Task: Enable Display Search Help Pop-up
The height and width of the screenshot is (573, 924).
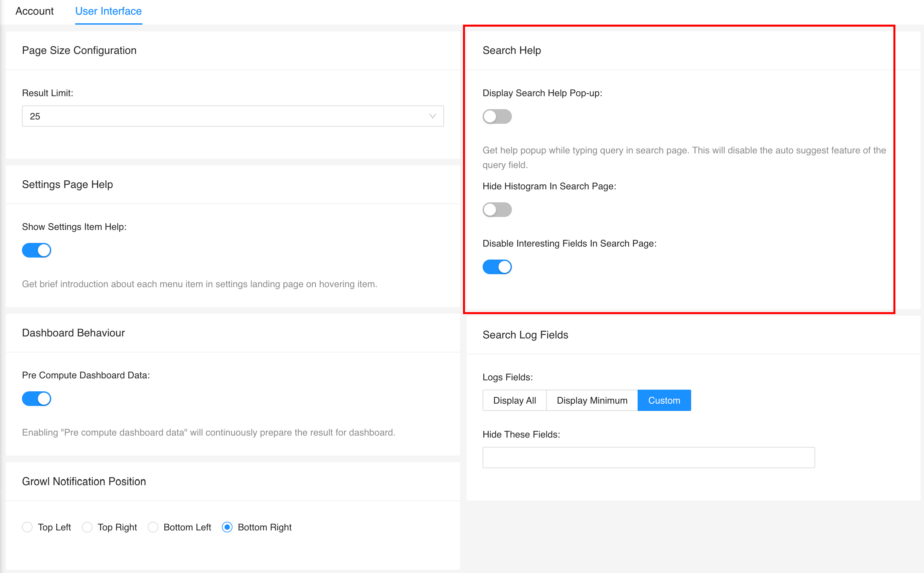Action: [497, 117]
